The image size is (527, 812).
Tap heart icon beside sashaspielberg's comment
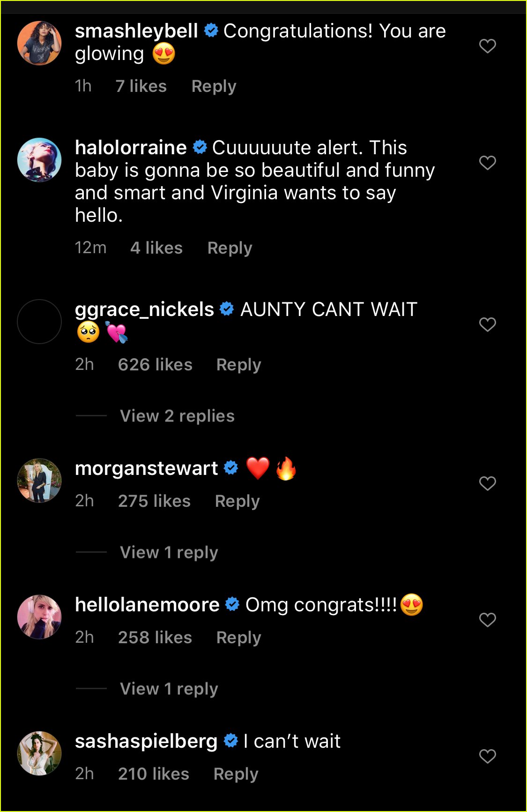(x=487, y=756)
